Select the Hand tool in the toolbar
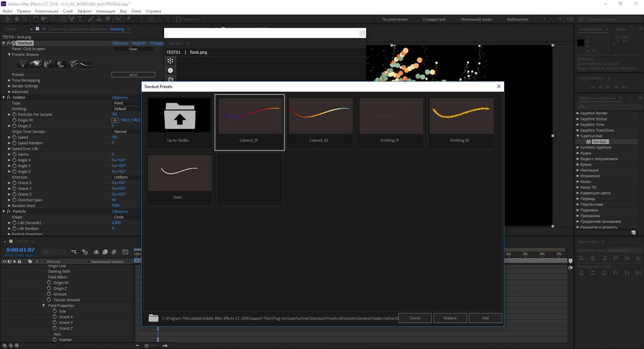The height and width of the screenshot is (349, 644). 17,19
